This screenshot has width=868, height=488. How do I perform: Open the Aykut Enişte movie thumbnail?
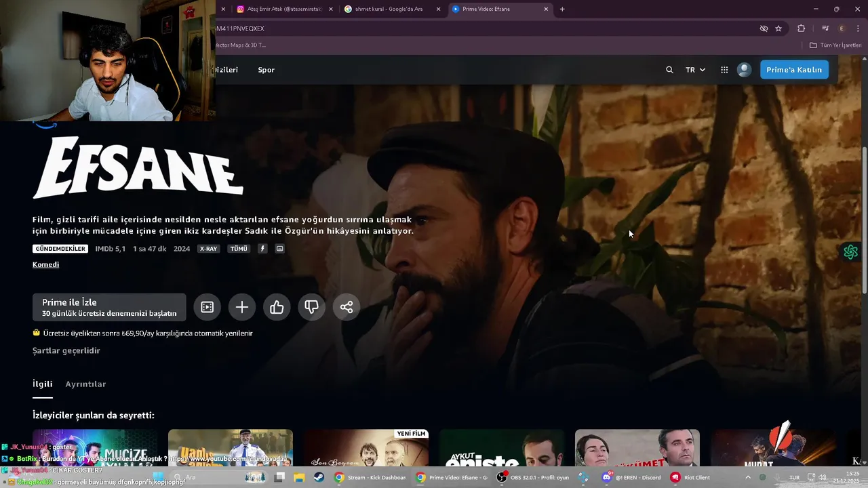click(502, 448)
